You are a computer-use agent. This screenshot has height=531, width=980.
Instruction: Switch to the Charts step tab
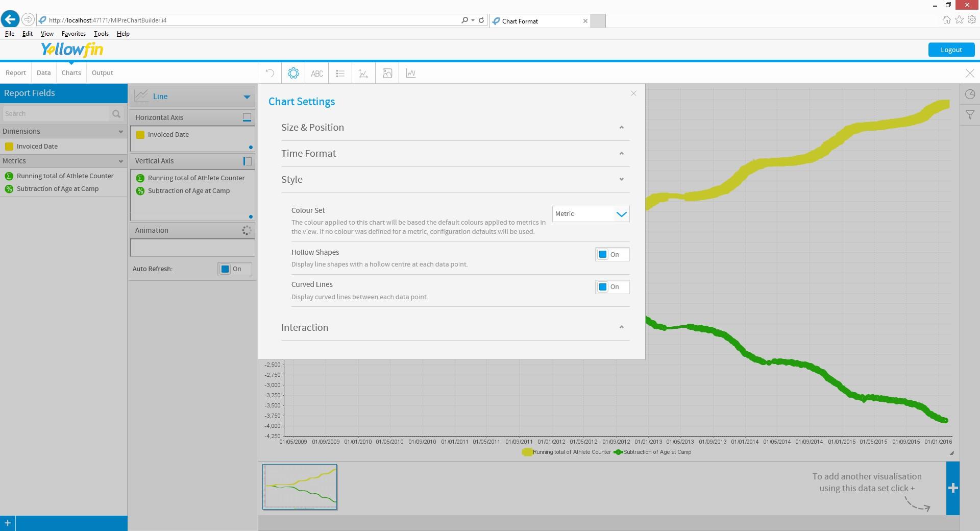click(71, 73)
